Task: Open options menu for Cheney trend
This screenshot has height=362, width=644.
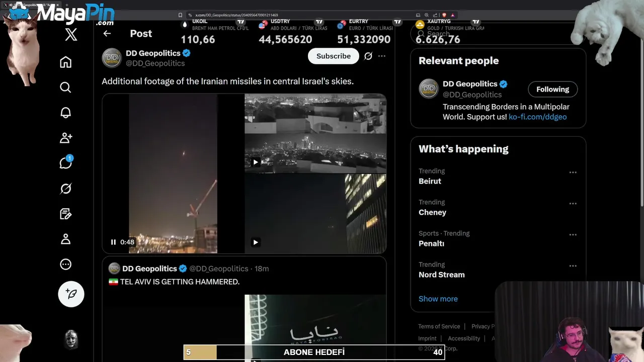Action: coord(573,204)
